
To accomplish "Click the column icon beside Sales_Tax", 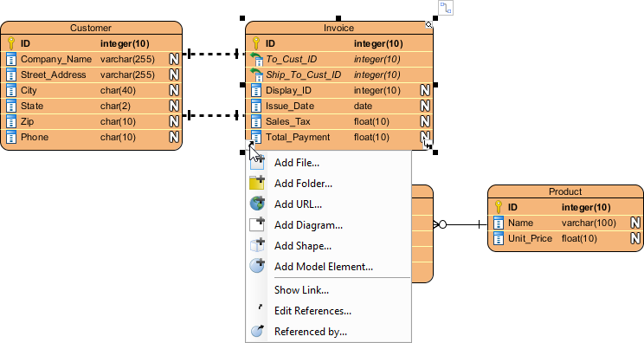I will (x=256, y=121).
